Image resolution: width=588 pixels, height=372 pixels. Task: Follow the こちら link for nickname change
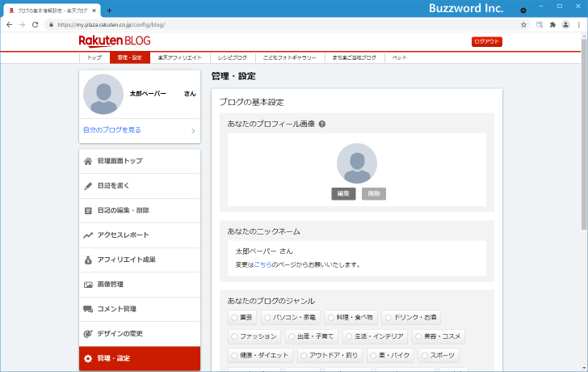coord(262,264)
